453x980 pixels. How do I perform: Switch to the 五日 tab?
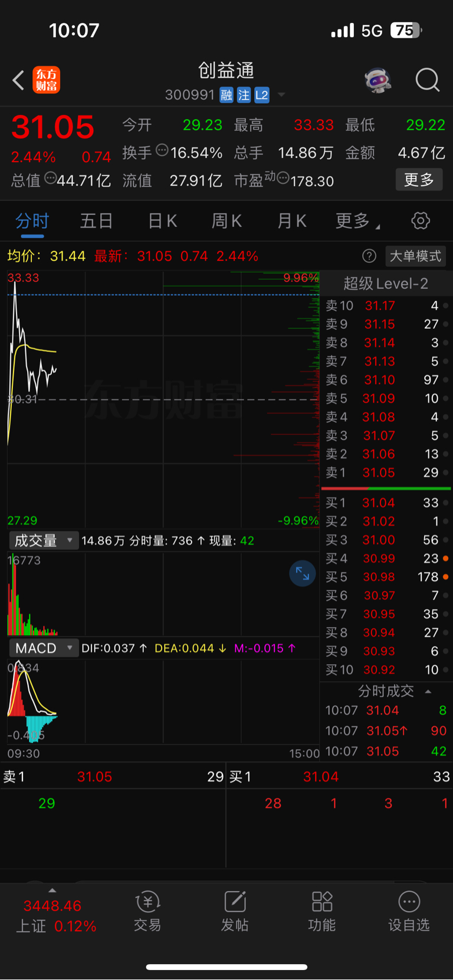pyautogui.click(x=97, y=221)
